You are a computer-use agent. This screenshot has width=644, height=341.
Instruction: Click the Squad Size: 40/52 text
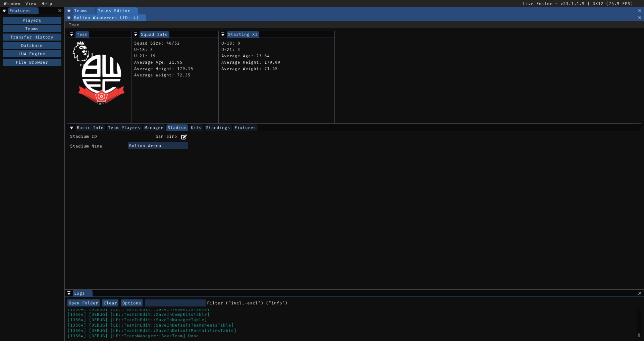[157, 43]
